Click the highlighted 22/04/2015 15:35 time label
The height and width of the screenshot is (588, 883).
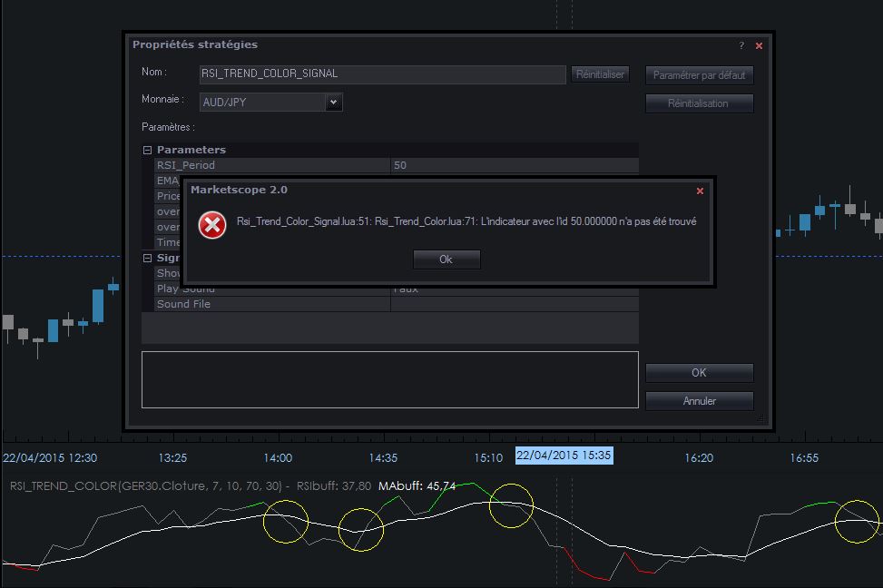point(564,456)
